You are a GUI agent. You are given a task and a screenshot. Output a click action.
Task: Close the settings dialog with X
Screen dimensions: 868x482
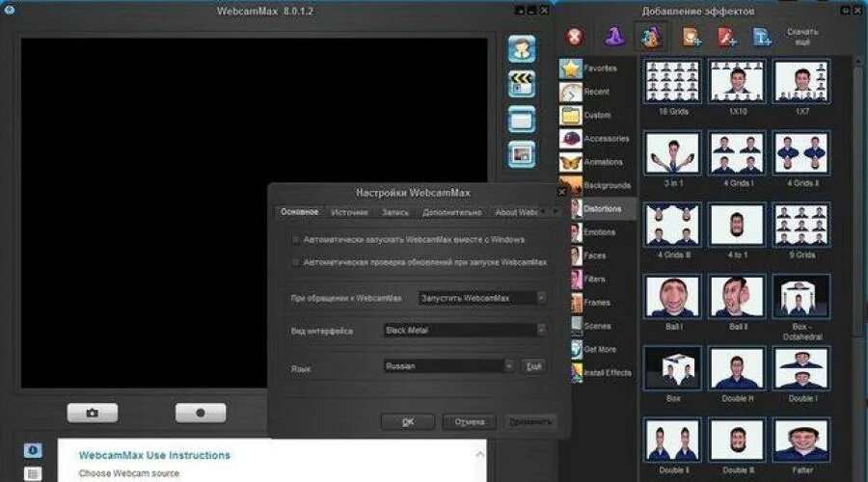tap(562, 192)
